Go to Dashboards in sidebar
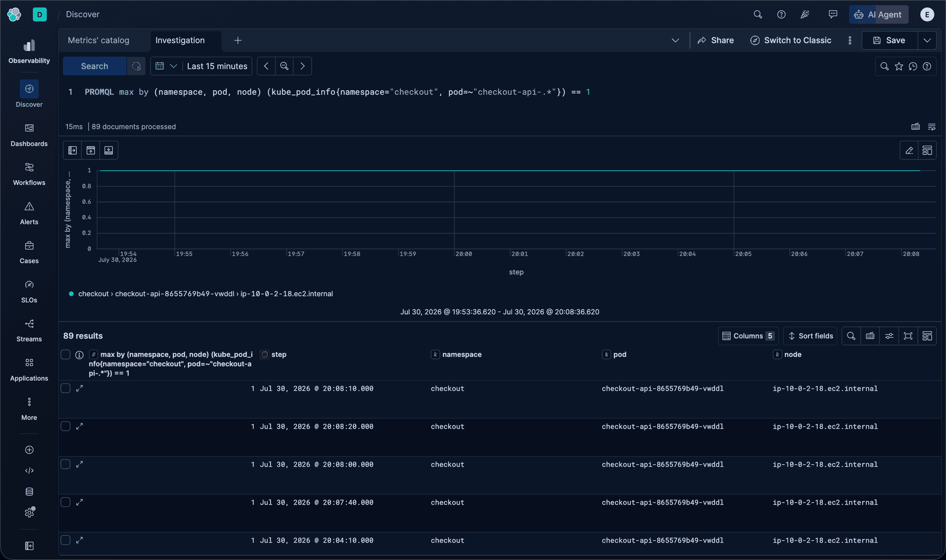This screenshot has width=946, height=560. 29,135
